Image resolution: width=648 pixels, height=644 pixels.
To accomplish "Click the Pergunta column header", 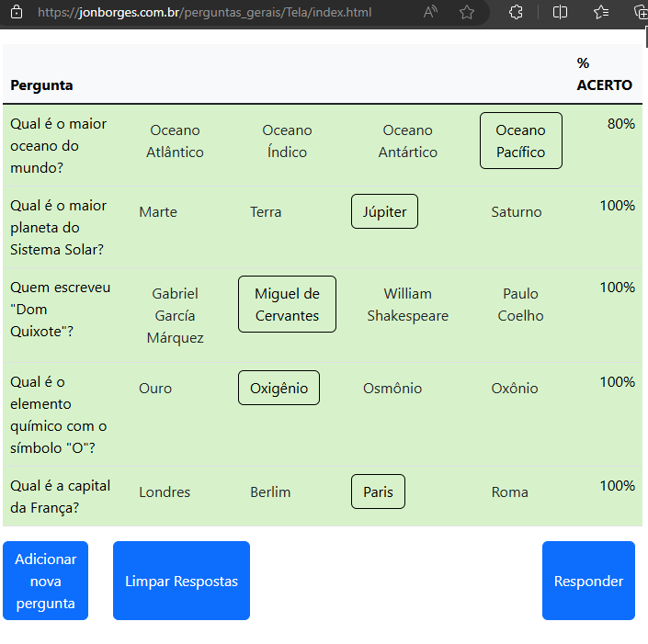I will [x=41, y=85].
